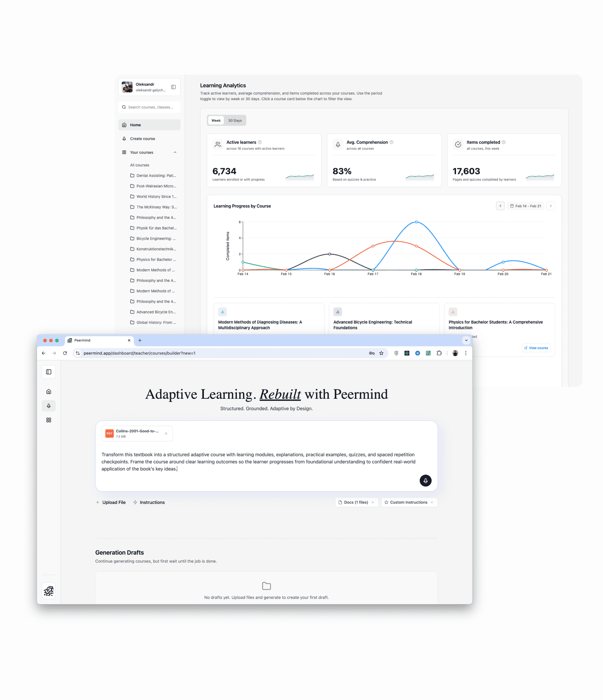Open Home in analytics sidebar
This screenshot has width=603, height=700.
tap(149, 125)
